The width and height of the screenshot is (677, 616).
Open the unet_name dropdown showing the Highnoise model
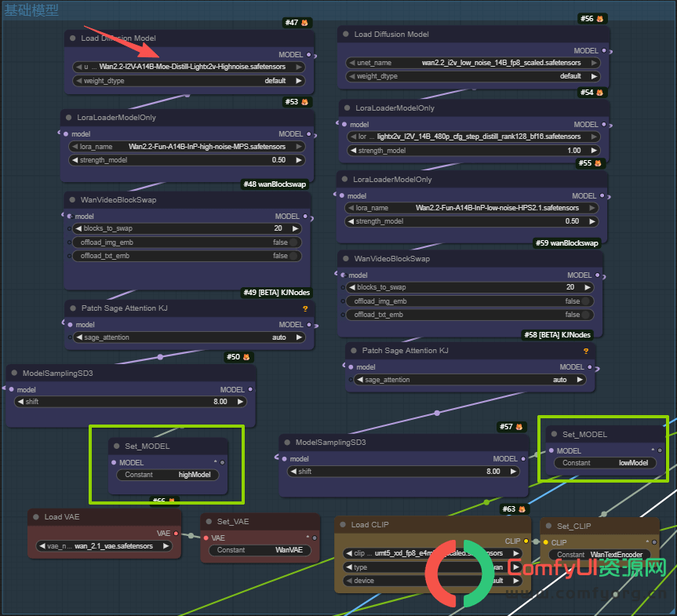[x=189, y=67]
